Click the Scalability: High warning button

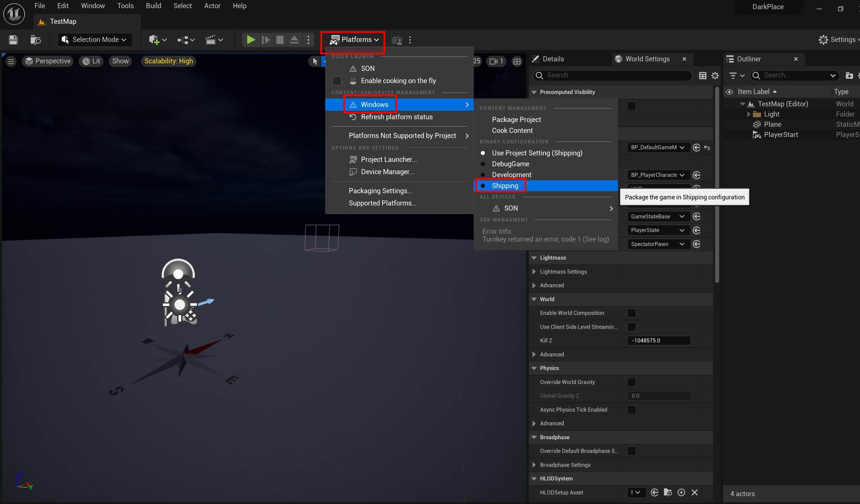tap(168, 61)
